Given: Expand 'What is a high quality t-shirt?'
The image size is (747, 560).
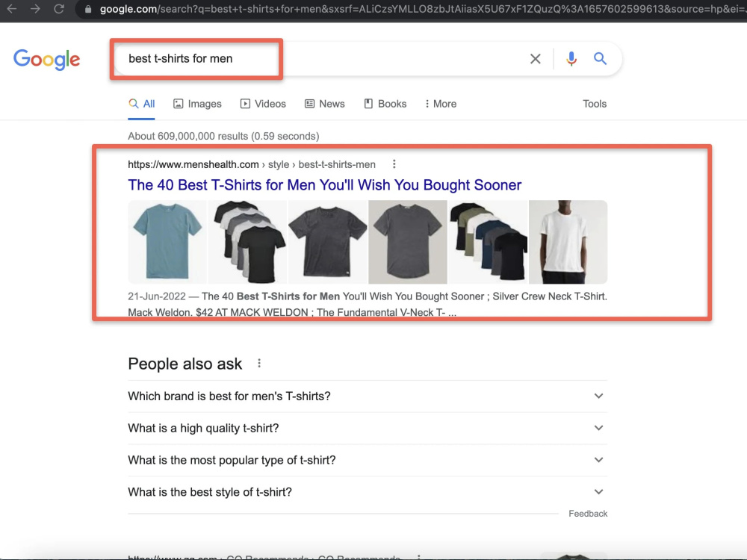Looking at the screenshot, I should pyautogui.click(x=368, y=428).
